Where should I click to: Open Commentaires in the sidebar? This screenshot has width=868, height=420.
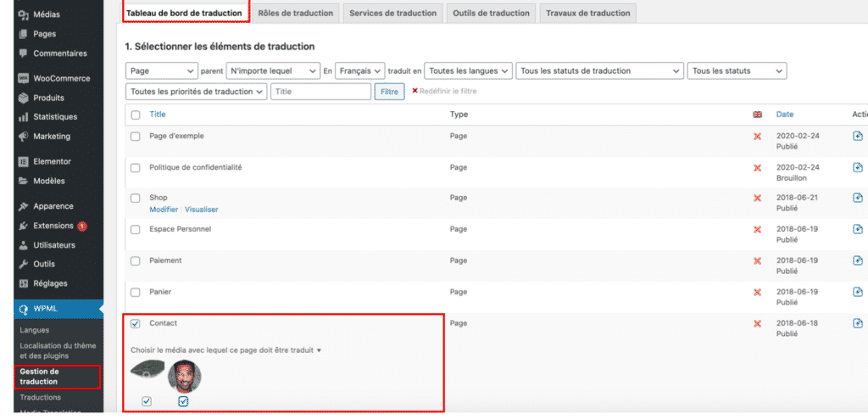click(58, 53)
